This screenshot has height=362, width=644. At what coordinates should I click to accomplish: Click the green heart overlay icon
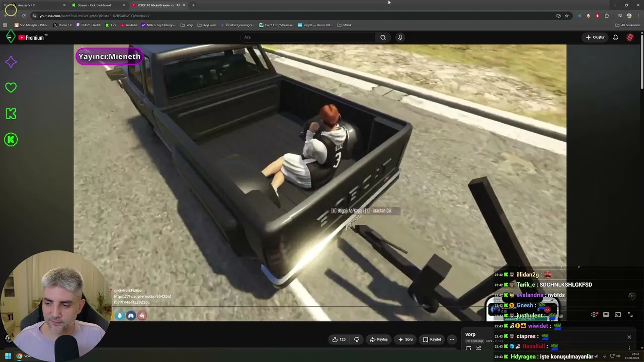click(x=11, y=87)
